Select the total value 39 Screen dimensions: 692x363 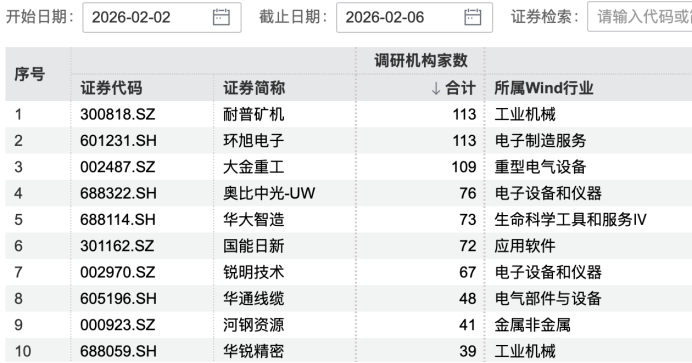468,351
